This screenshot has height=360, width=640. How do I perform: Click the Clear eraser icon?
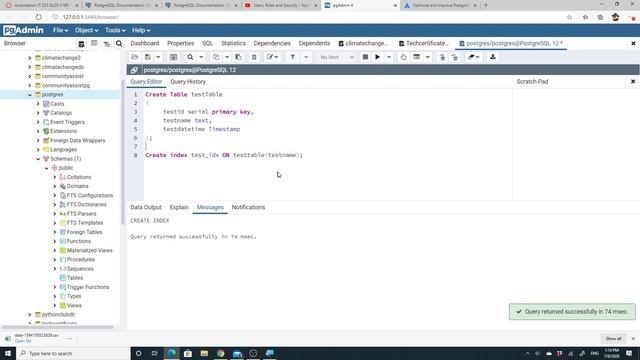[473, 57]
